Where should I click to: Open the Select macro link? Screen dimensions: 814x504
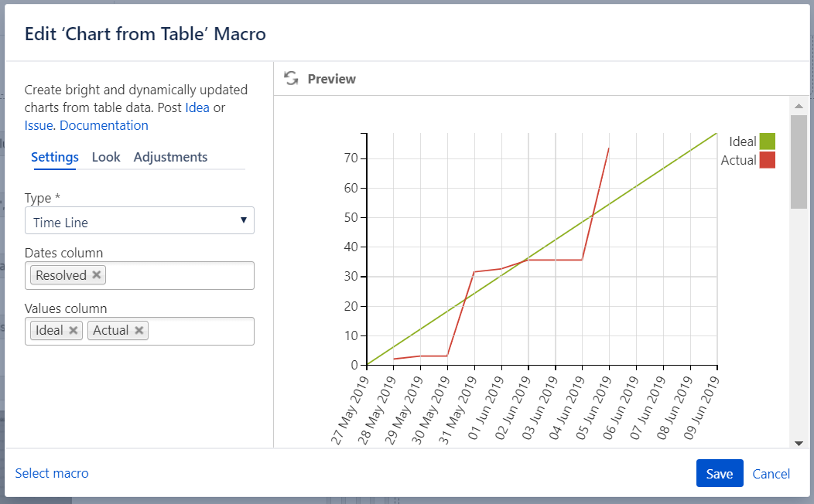(x=52, y=473)
